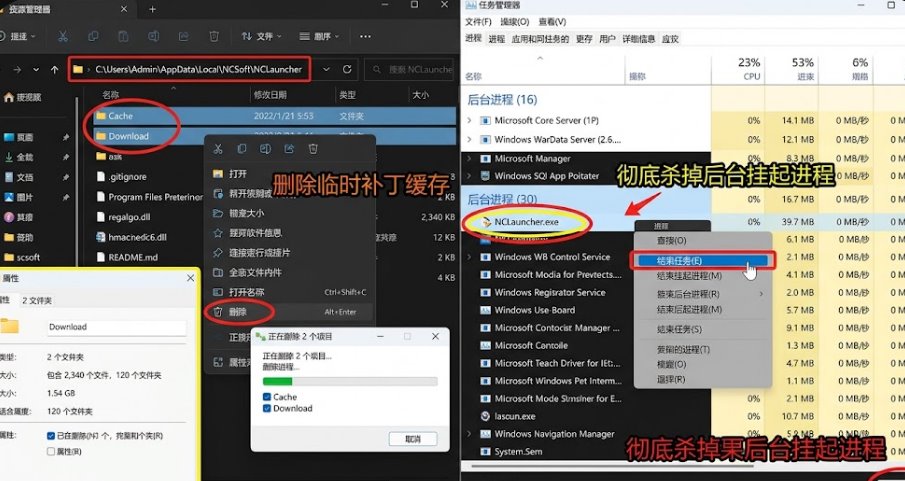The height and width of the screenshot is (481, 905).
Task: Switch to the 详细信息 tab in Task Manager
Action: [639, 39]
